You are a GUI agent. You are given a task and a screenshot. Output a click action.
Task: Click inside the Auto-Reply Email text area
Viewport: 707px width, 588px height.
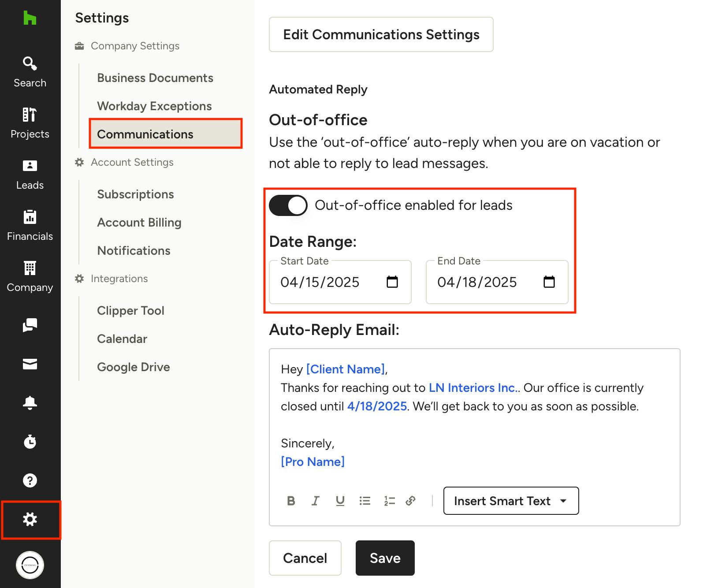click(x=474, y=425)
